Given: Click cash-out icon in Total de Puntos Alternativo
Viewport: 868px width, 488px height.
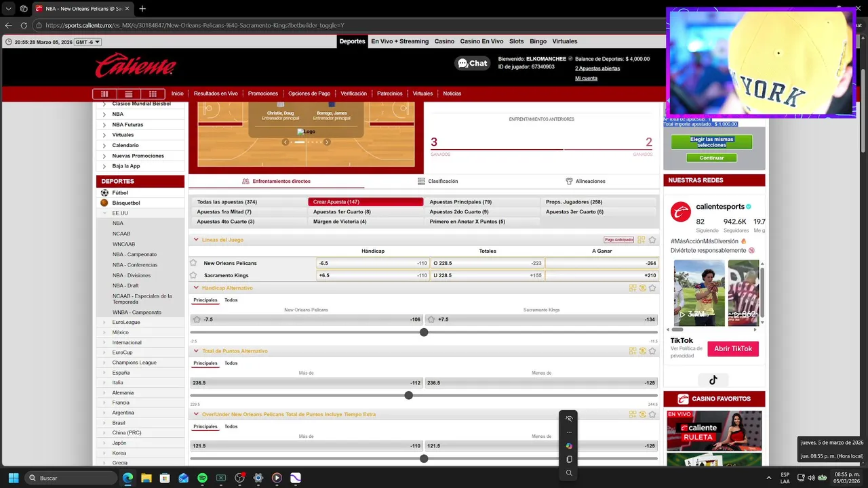Looking at the screenshot, I should [x=643, y=351].
